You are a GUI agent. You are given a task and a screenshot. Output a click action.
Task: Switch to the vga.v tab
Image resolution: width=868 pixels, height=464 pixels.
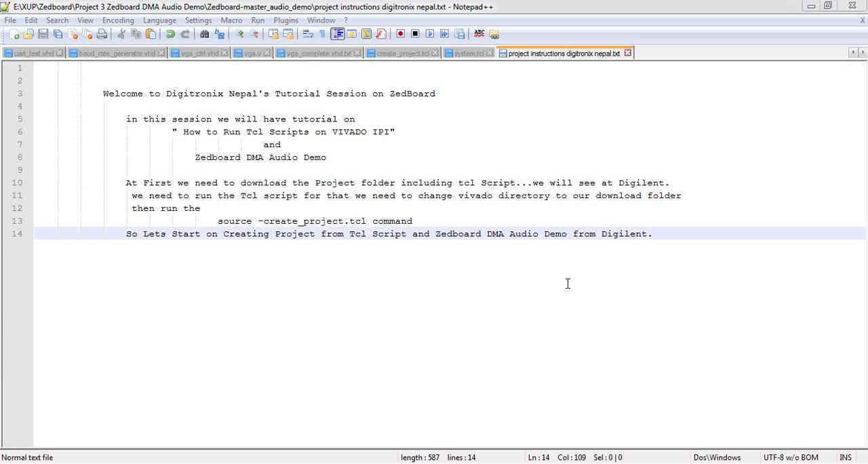click(x=252, y=53)
